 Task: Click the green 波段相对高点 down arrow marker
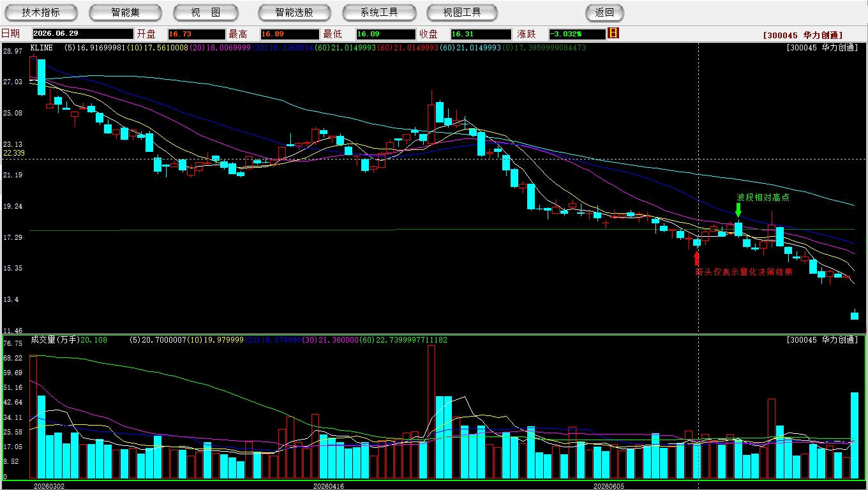738,210
